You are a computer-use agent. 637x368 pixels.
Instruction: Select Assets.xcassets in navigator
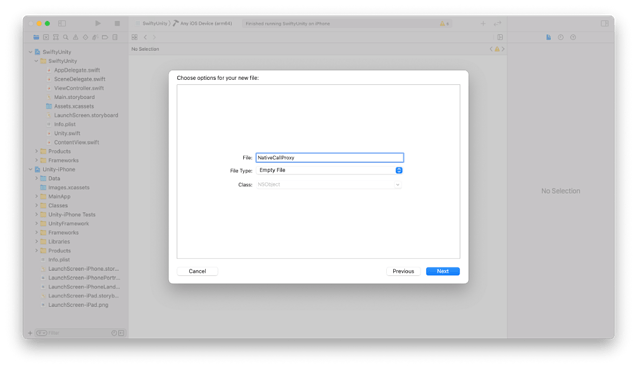click(x=74, y=106)
